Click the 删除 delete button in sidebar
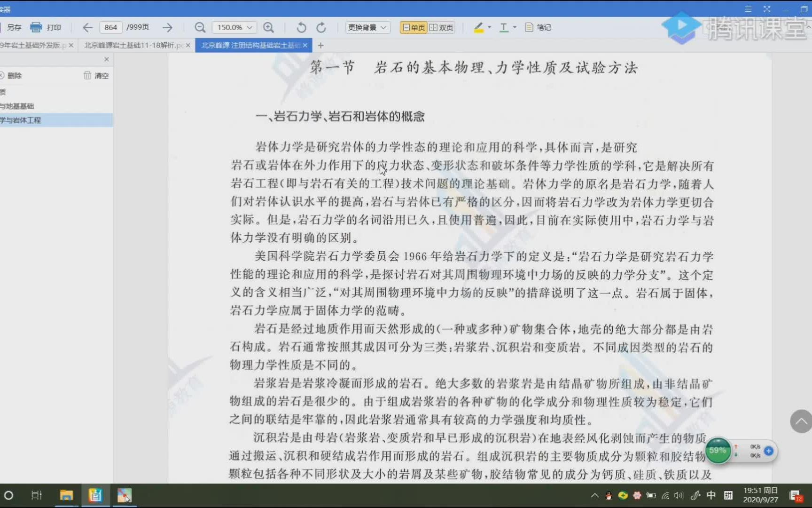812x508 pixels. (11, 75)
